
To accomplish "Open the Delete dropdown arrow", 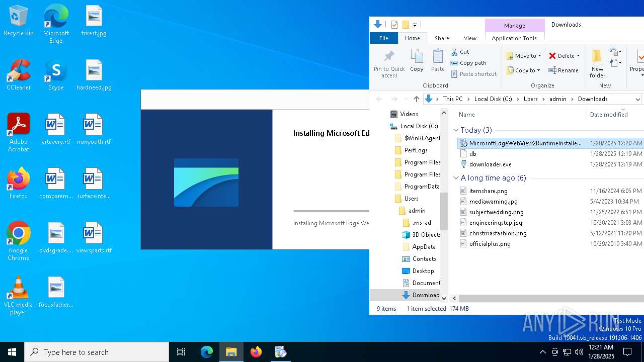I will (x=578, y=56).
